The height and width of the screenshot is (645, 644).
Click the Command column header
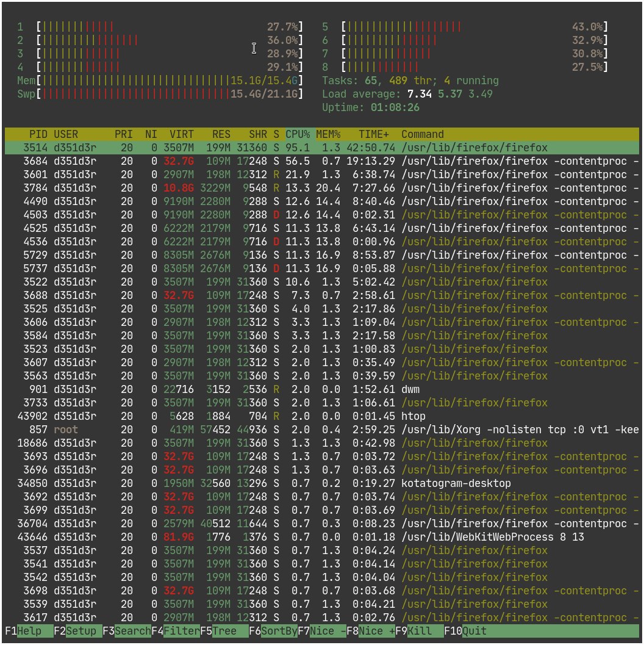pos(423,134)
